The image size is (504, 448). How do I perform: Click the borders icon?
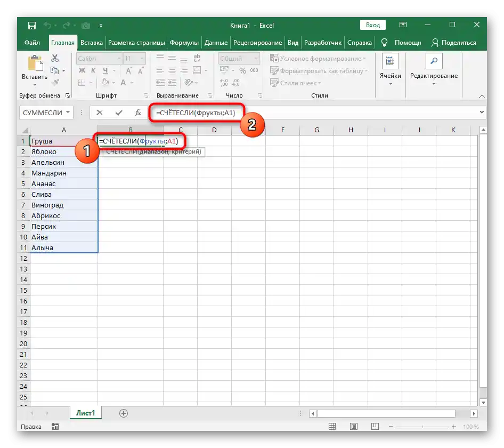click(82, 83)
